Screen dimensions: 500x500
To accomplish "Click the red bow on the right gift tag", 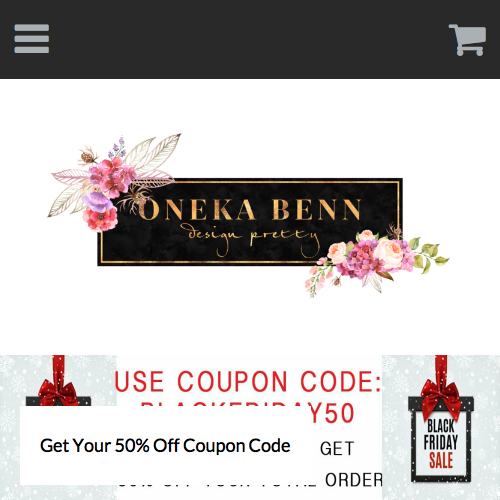I will pyautogui.click(x=441, y=398).
